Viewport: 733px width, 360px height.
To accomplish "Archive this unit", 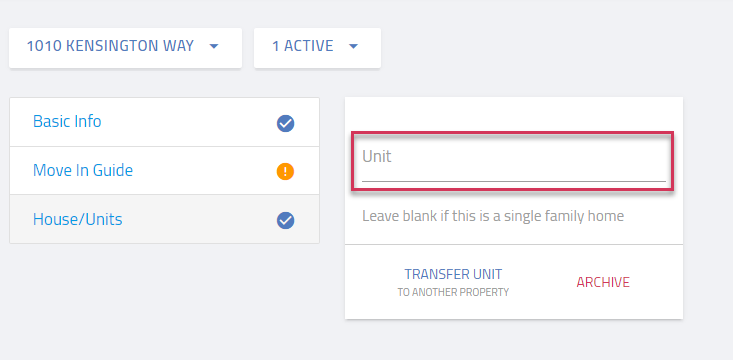I will (603, 282).
